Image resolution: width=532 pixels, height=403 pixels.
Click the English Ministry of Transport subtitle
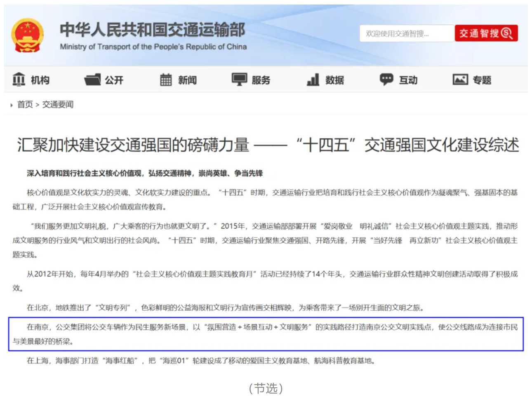pos(153,47)
